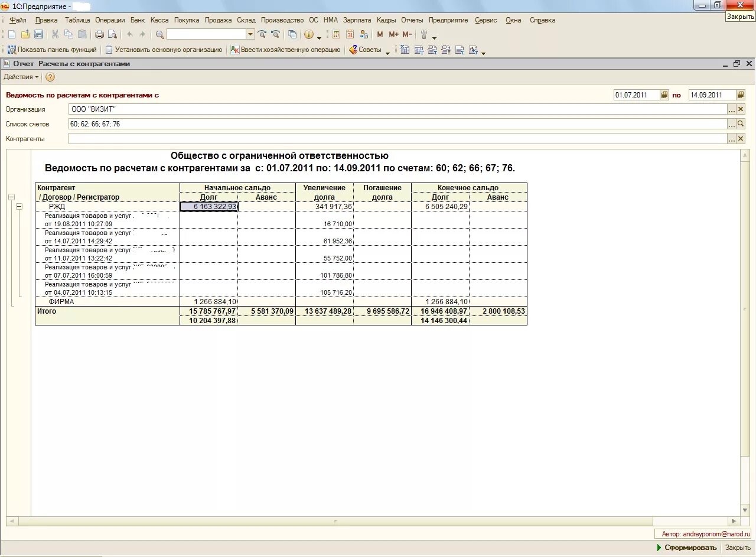The image size is (756, 557).
Task: Click the M memory button
Action: (x=380, y=34)
